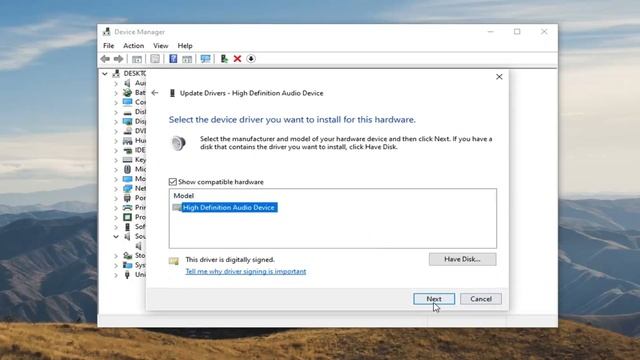The height and width of the screenshot is (360, 640).
Task: Open Properties toolbar icon
Action: click(155, 59)
